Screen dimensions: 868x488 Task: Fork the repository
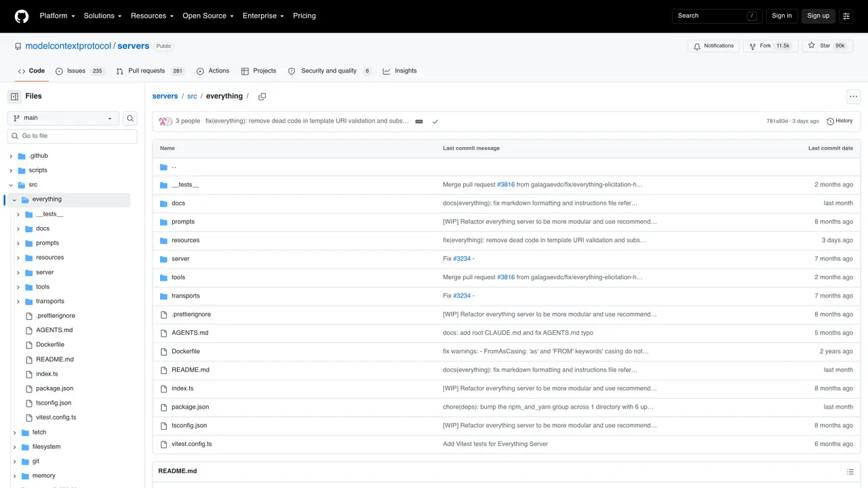pyautogui.click(x=770, y=46)
